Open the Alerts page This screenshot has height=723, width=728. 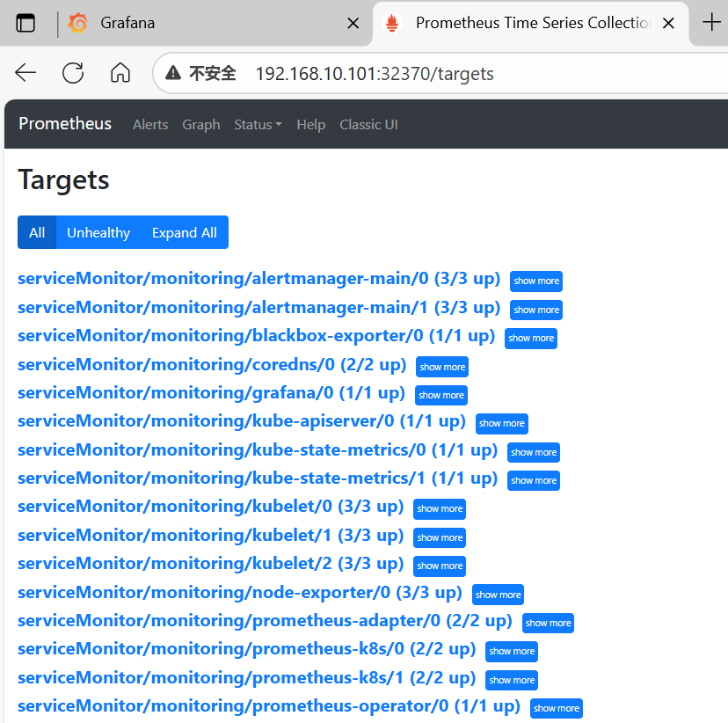150,124
